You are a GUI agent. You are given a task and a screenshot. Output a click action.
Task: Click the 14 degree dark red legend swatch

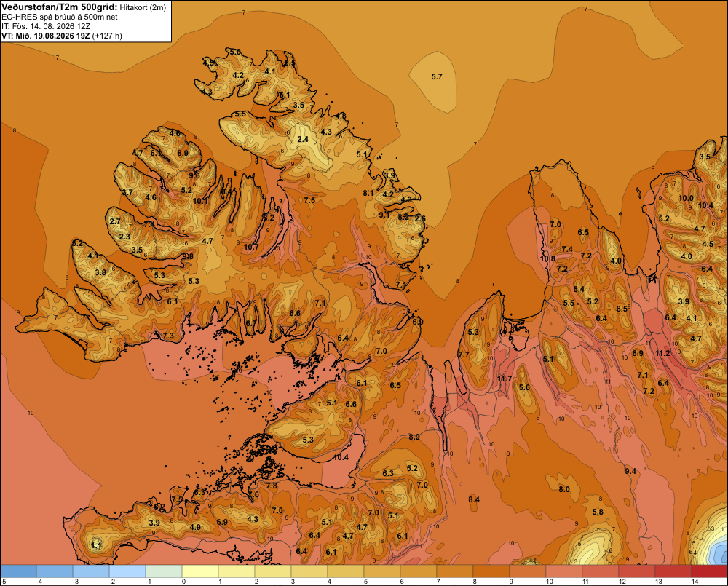coord(709,571)
